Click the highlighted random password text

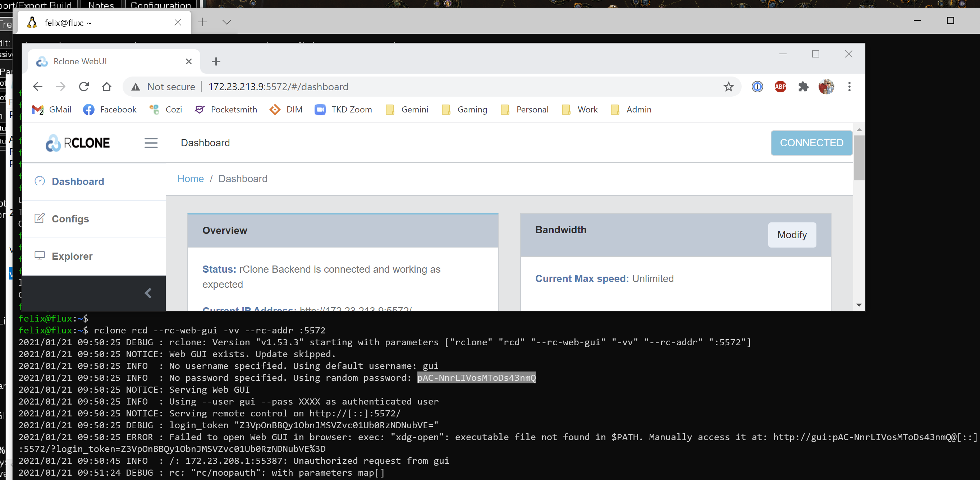476,378
